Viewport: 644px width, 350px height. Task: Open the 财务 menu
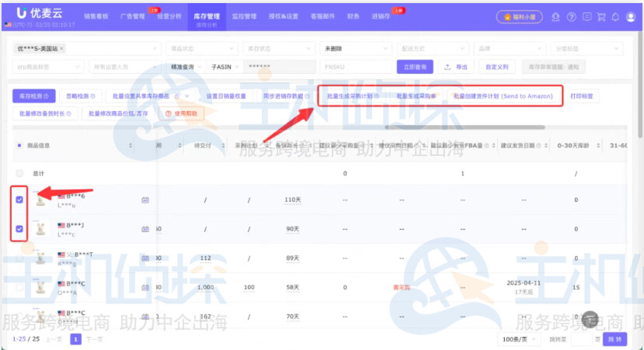(x=353, y=16)
